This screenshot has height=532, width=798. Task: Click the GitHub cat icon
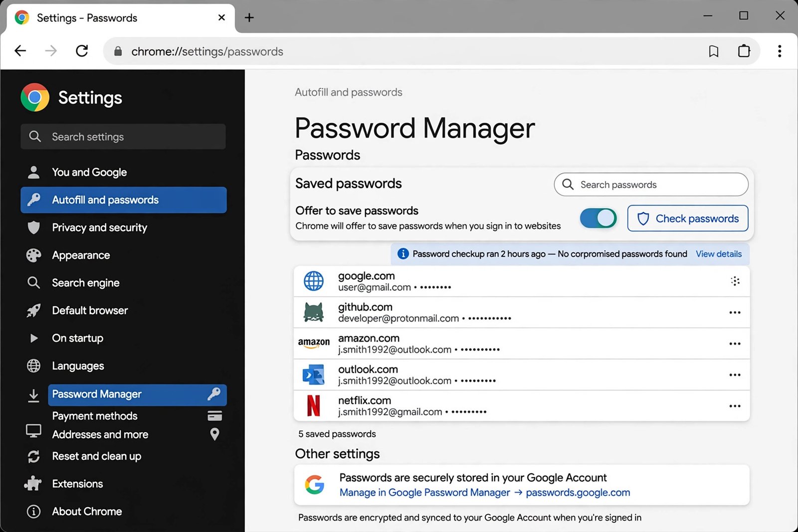click(x=314, y=312)
